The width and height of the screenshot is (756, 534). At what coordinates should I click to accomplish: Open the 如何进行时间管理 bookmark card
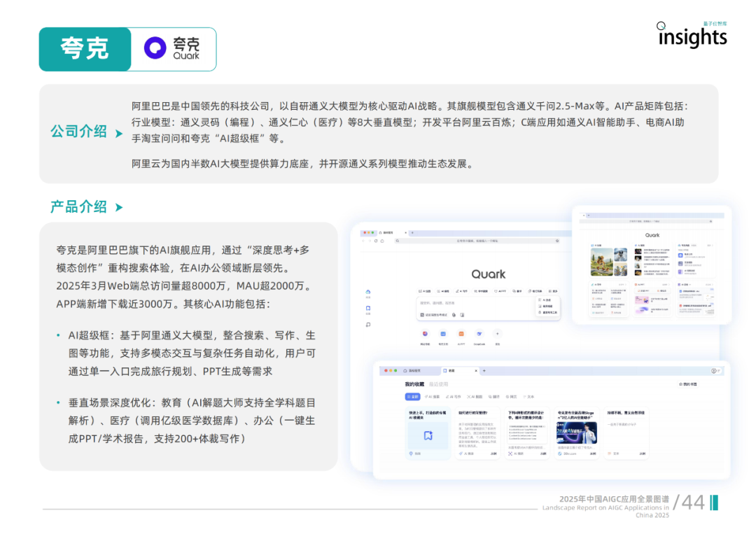(x=478, y=433)
